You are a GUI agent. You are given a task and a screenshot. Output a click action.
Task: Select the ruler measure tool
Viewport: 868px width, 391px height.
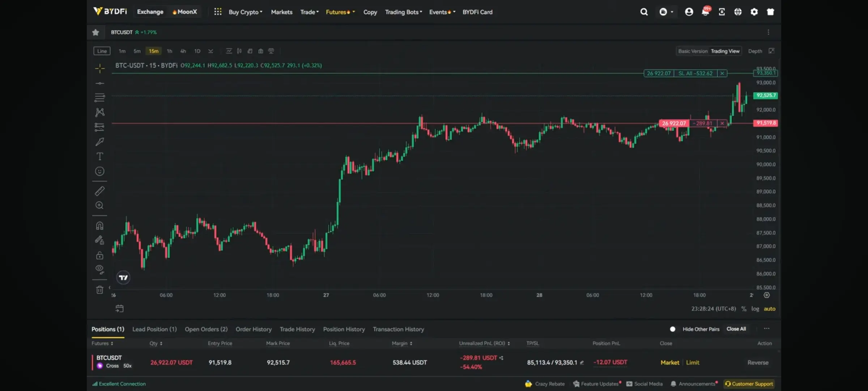100,191
